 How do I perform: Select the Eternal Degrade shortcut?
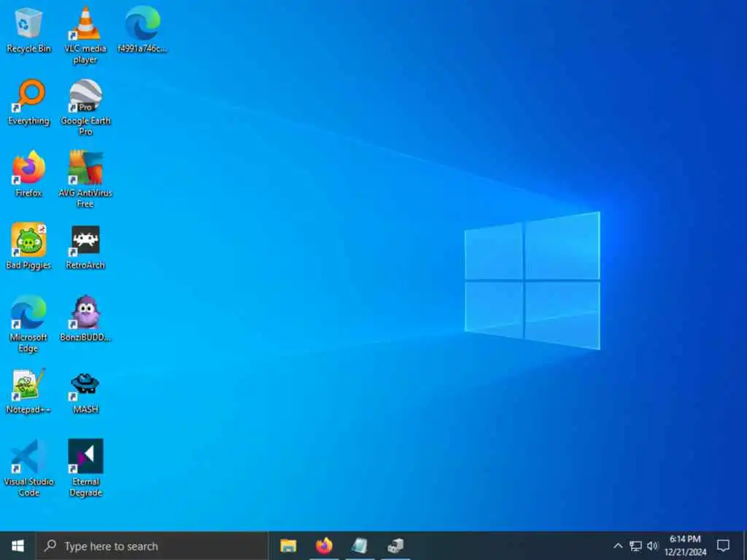[85, 469]
